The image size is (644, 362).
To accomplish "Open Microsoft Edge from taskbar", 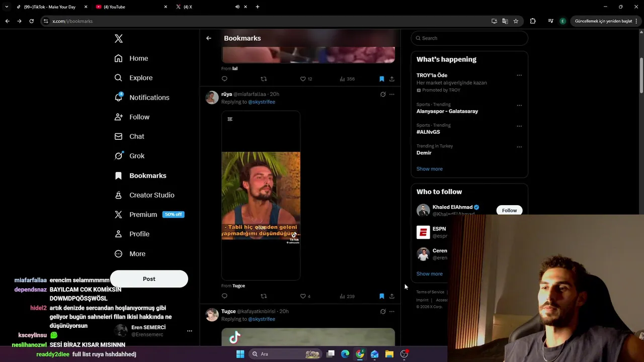I will [x=345, y=354].
